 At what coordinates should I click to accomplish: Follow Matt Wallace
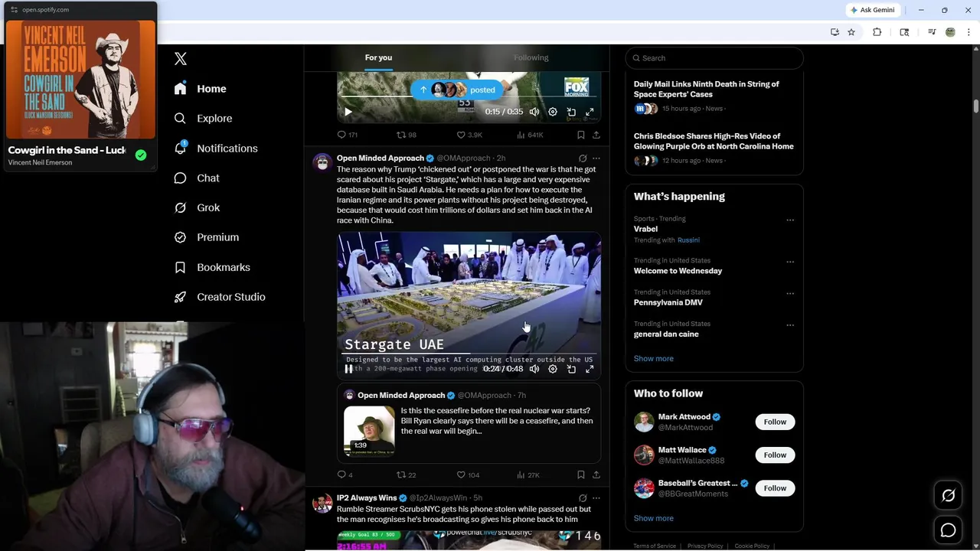(x=775, y=455)
